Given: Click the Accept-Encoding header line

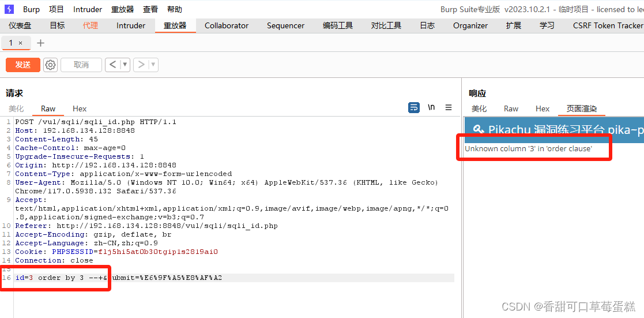Looking at the screenshot, I should coord(93,234).
